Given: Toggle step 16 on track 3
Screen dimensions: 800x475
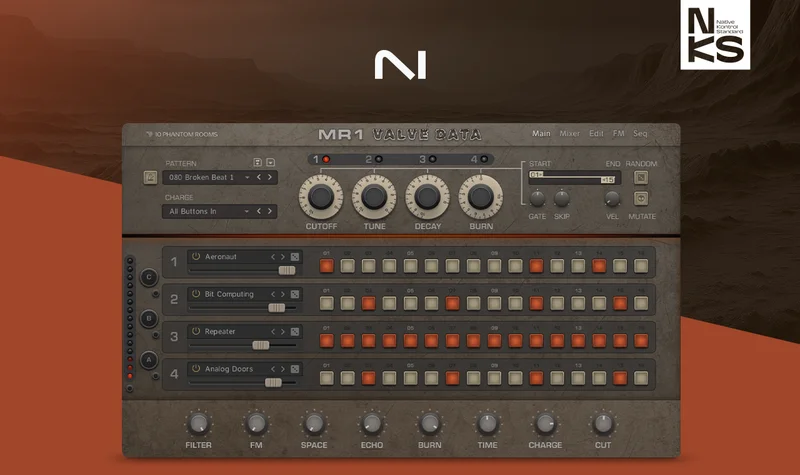Looking at the screenshot, I should click(641, 341).
